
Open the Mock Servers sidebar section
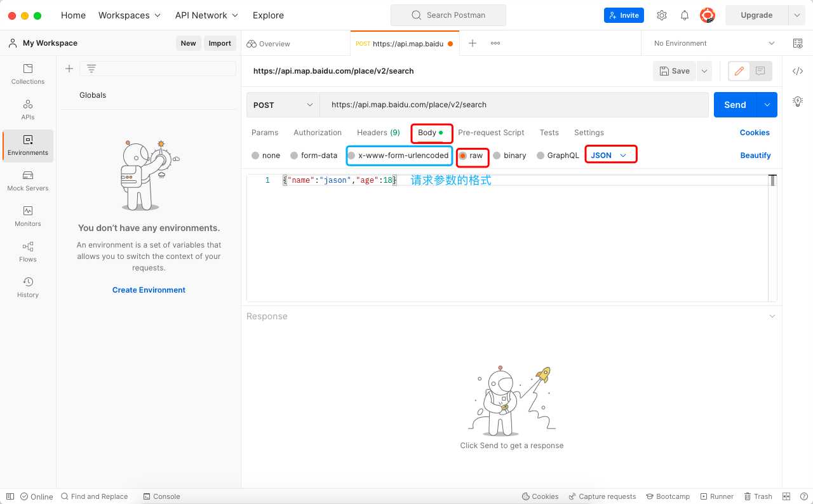(28, 181)
